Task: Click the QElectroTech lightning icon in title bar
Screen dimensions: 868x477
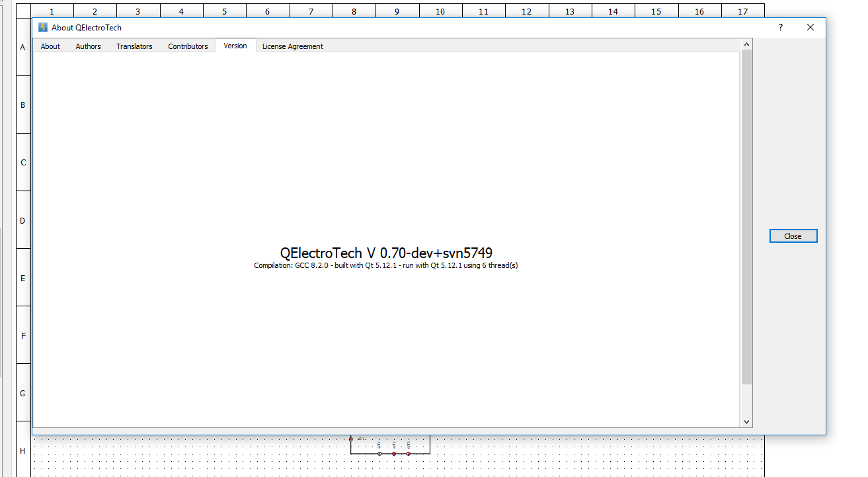Action: click(43, 27)
